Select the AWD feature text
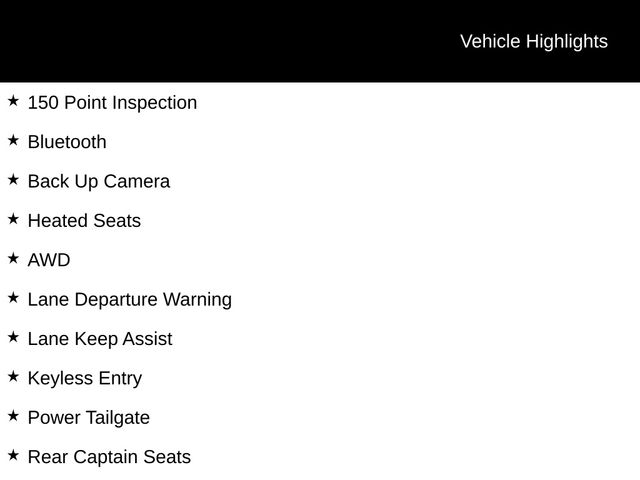Viewport: 640px width, 480px height. 49,260
